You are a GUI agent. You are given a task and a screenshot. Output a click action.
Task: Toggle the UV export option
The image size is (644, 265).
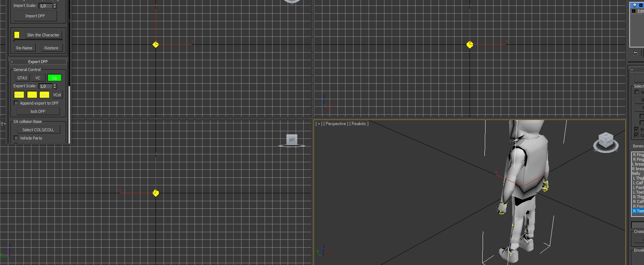coord(32,95)
